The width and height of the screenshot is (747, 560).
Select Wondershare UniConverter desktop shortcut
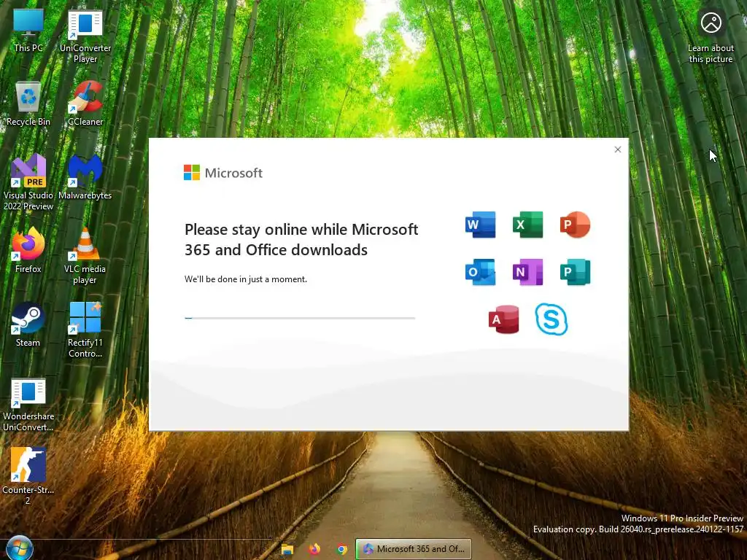(x=28, y=405)
